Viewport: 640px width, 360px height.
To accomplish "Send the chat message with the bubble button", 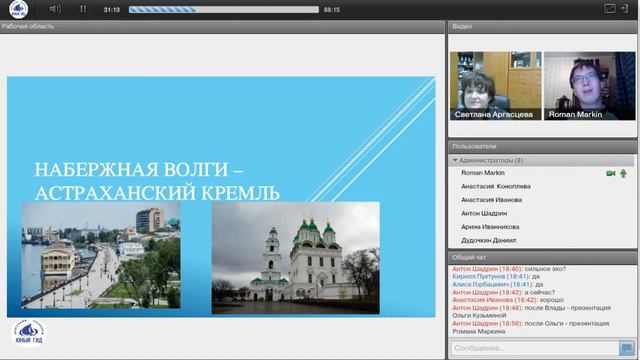I will click(x=627, y=348).
